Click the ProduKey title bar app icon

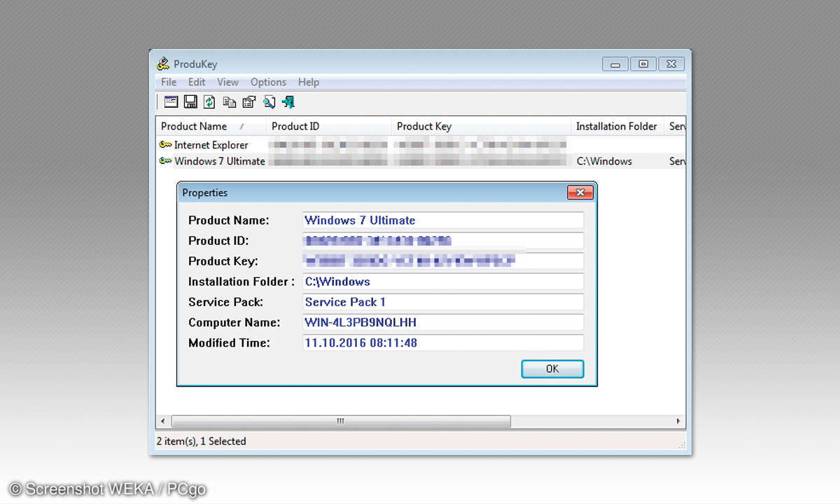(x=163, y=64)
